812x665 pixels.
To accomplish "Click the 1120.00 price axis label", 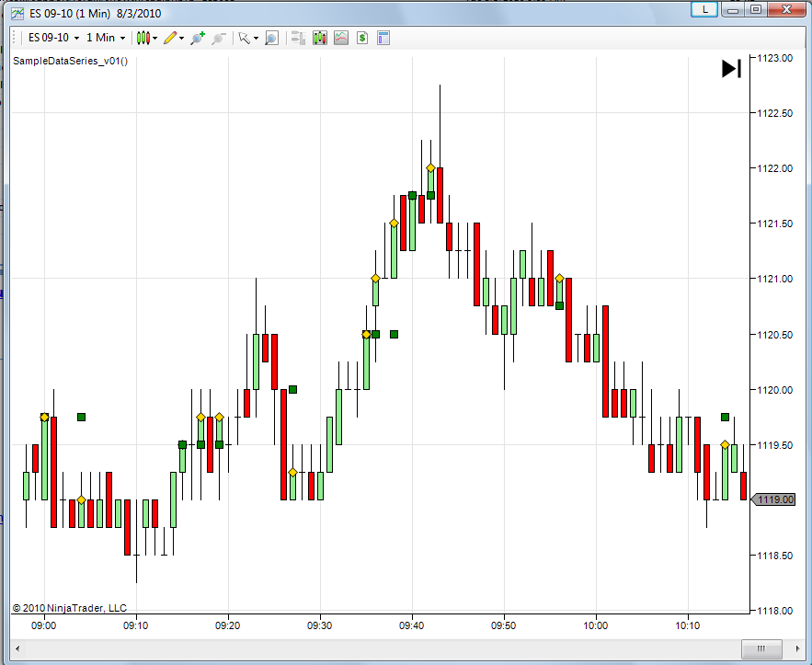I will (774, 390).
